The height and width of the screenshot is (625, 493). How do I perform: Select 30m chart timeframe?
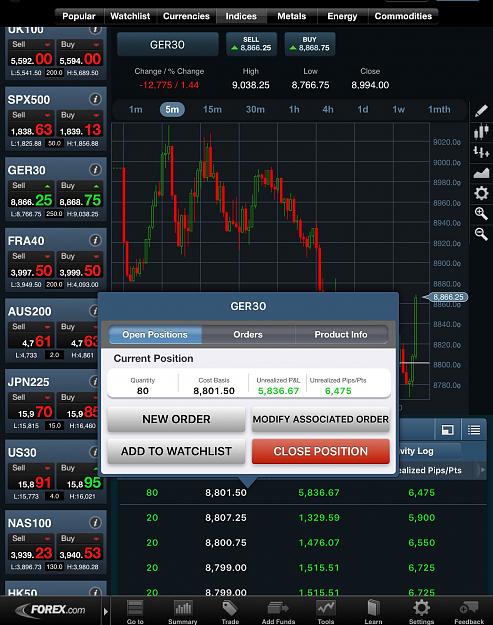pyautogui.click(x=255, y=110)
